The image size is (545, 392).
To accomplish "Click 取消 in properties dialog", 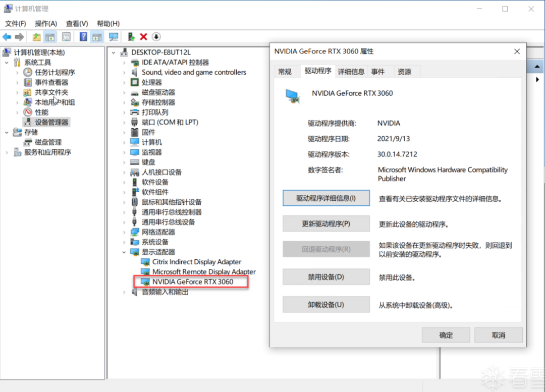I will point(499,335).
